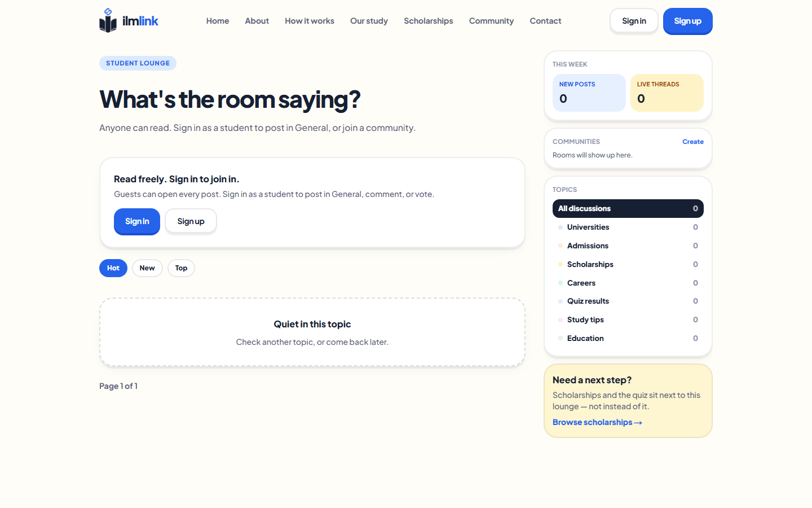Select All discussions filter
The height and width of the screenshot is (508, 812).
[x=628, y=208]
